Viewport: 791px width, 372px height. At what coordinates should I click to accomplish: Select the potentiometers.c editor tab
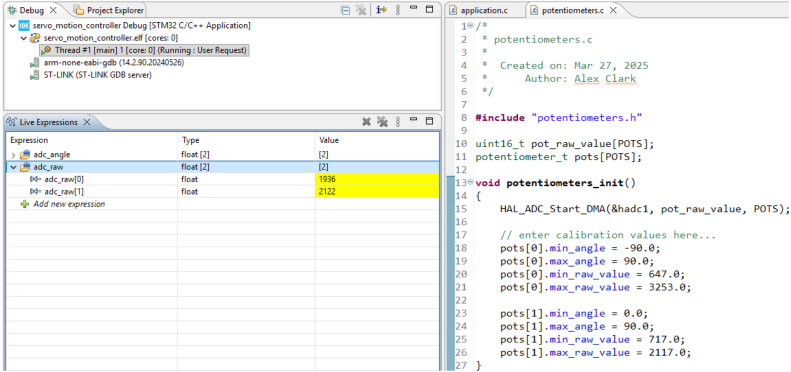click(x=573, y=10)
